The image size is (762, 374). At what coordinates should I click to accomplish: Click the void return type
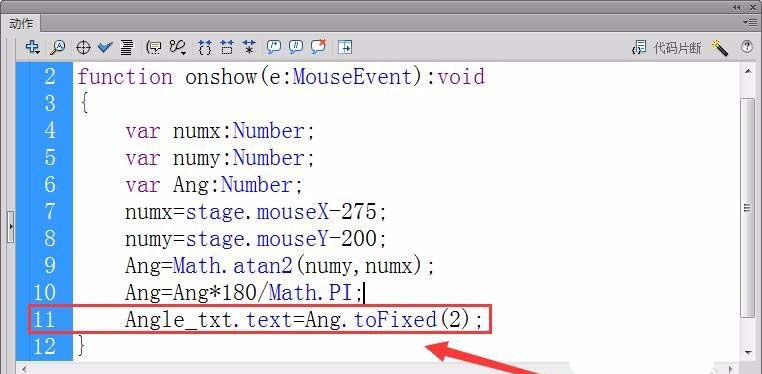tap(461, 77)
